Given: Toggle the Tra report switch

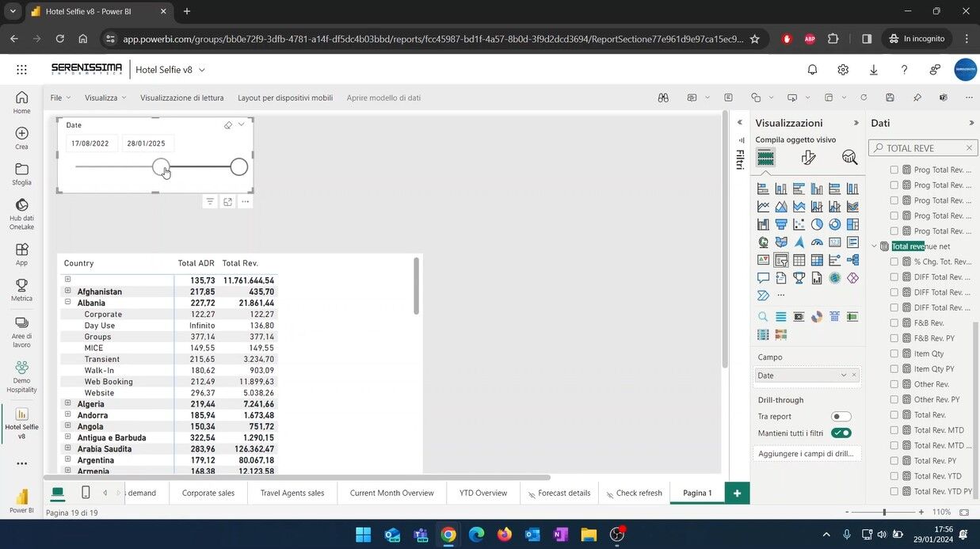Looking at the screenshot, I should 841,417.
